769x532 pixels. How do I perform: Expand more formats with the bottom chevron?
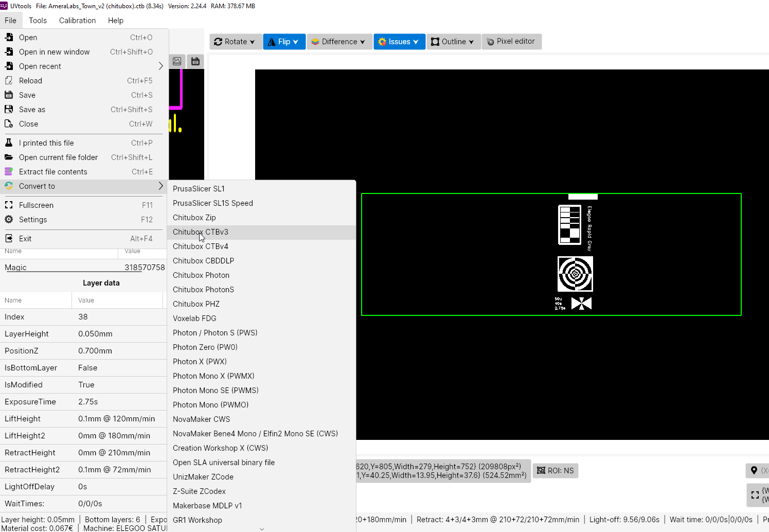point(261,529)
